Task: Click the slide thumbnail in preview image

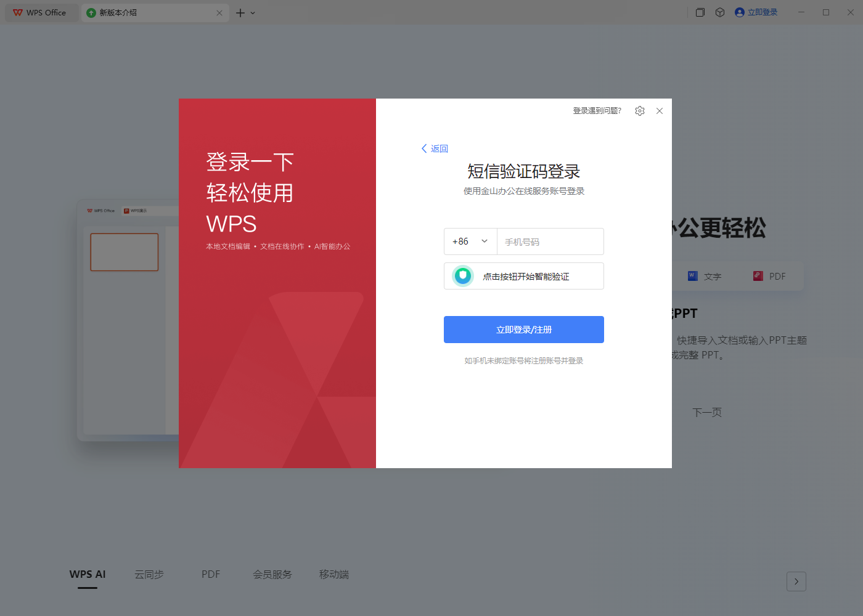Action: pos(125,252)
